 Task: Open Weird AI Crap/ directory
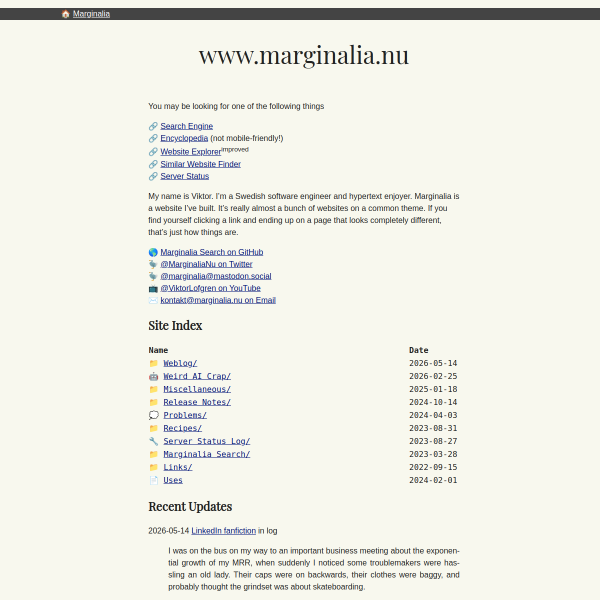click(197, 376)
